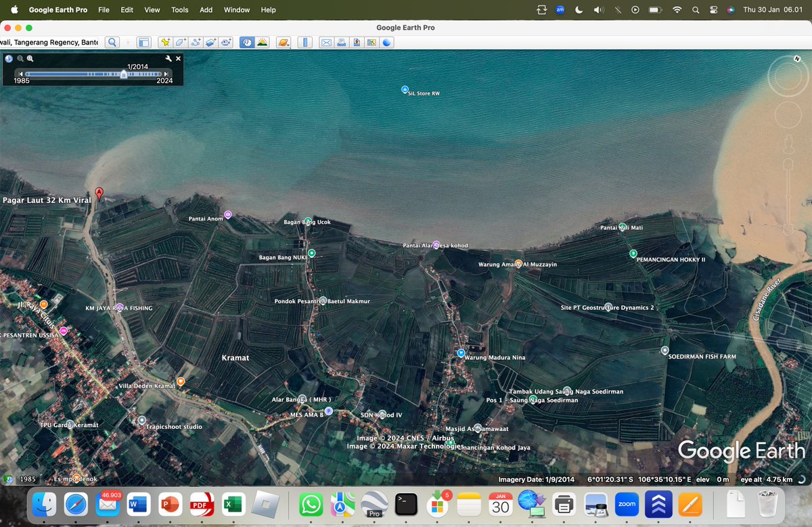The height and width of the screenshot is (527, 812).
Task: Click the Masjid As-Samawaat marker
Action: point(478,428)
